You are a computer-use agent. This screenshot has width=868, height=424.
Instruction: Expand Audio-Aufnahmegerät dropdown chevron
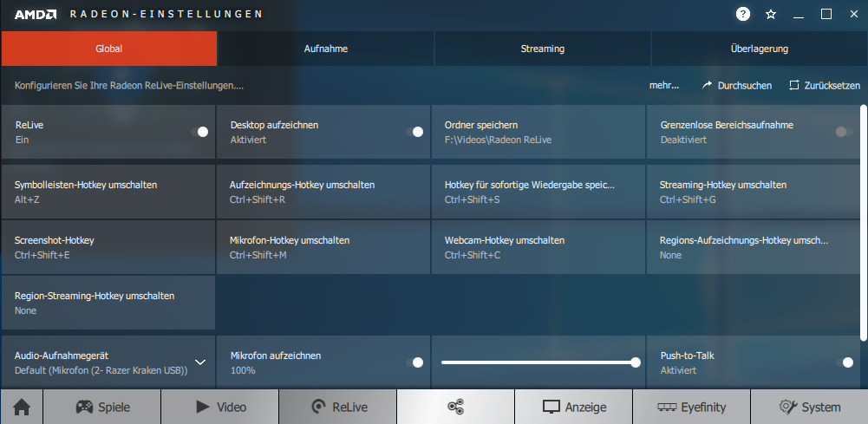pos(200,362)
